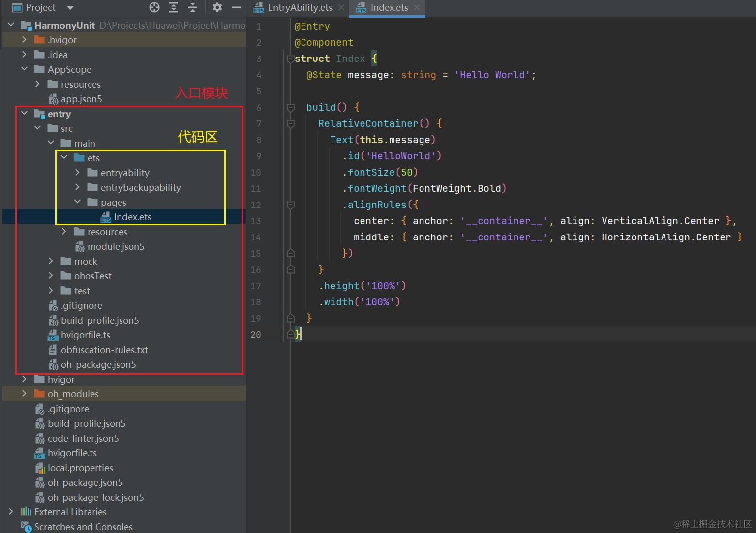Screen dimensions: 756x533
Task: Select root-level oh-package.json5 file
Action: 85,482
